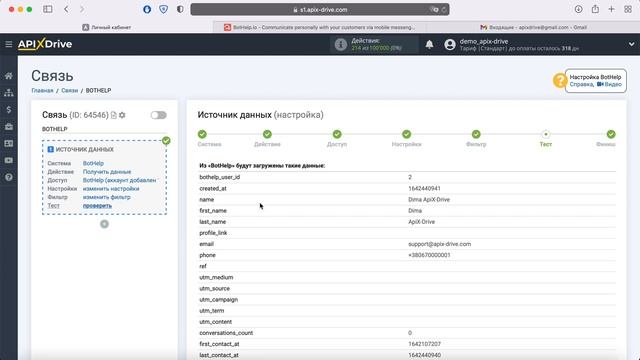The height and width of the screenshot is (360, 640).
Task: Click the Safari address bar
Action: [320, 9]
